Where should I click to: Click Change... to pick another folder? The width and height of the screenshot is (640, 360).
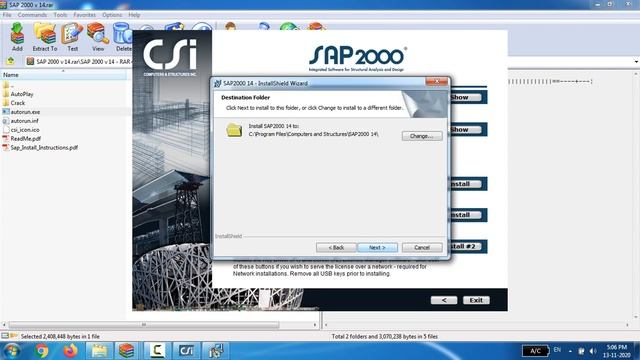click(x=422, y=136)
